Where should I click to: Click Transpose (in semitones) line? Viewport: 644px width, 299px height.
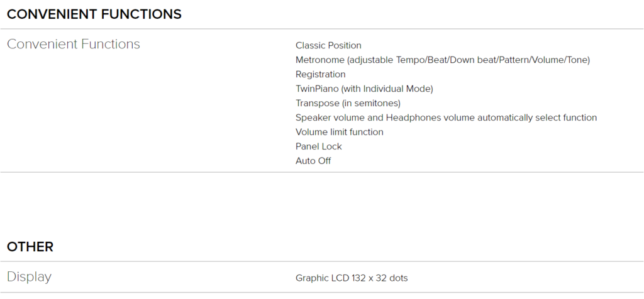point(348,104)
